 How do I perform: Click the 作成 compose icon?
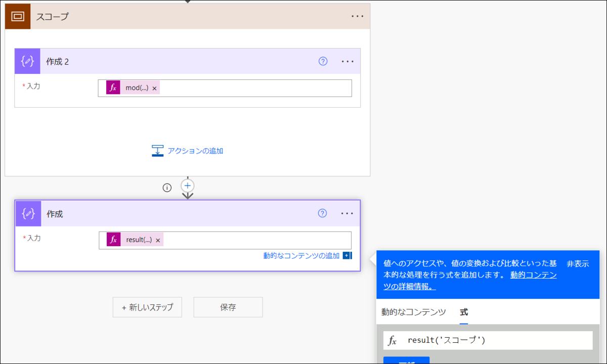(28, 213)
